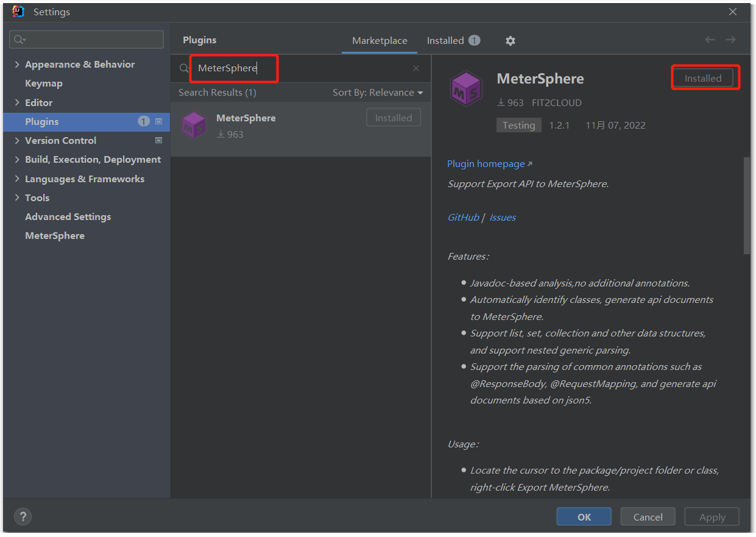The image size is (756, 537).
Task: Switch to the Installed tab
Action: click(453, 41)
